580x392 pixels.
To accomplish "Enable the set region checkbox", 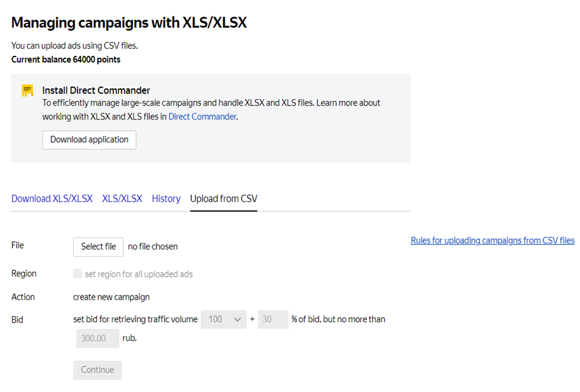I will (x=78, y=274).
